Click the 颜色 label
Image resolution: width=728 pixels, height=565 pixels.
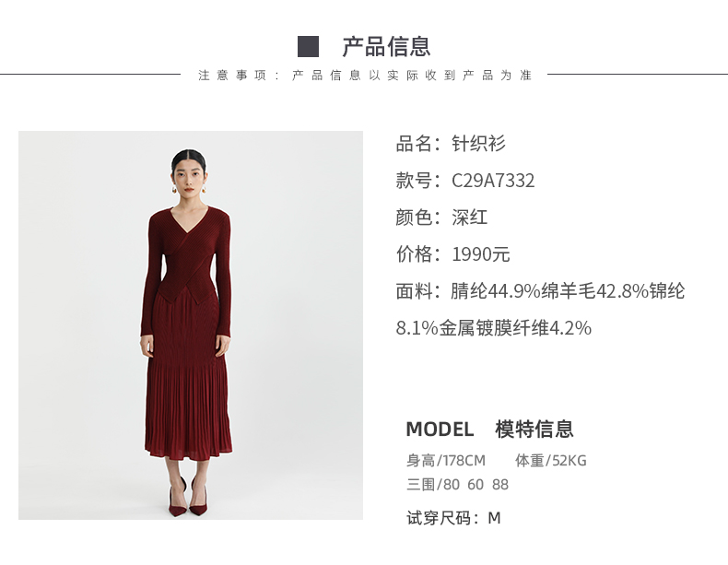414,218
